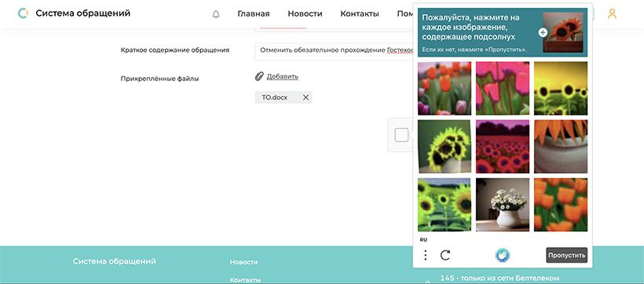Screen dimensions: 644x284
Task: Select sunflowers against yellow sunset image
Action: click(561, 88)
